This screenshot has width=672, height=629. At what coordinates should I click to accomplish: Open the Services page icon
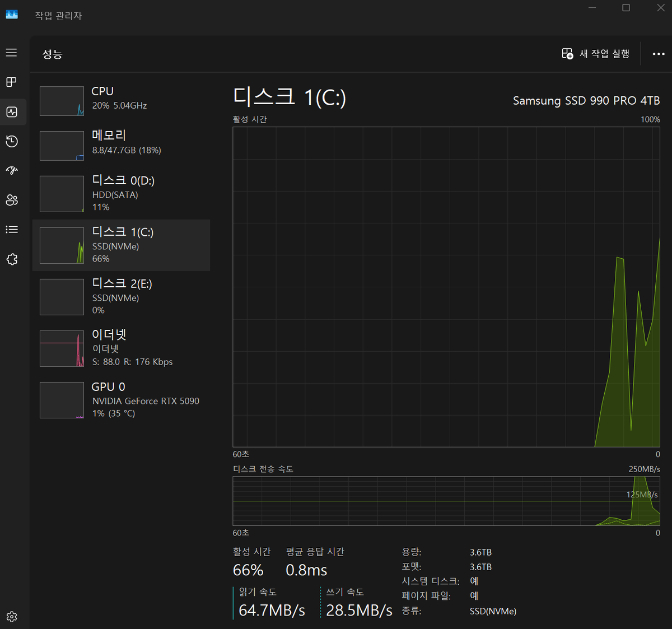point(12,259)
